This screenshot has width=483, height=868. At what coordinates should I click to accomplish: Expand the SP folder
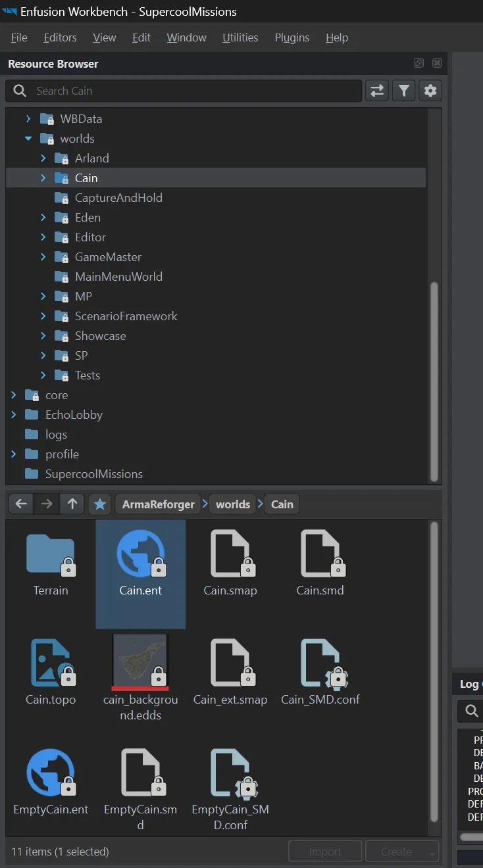pyautogui.click(x=43, y=356)
